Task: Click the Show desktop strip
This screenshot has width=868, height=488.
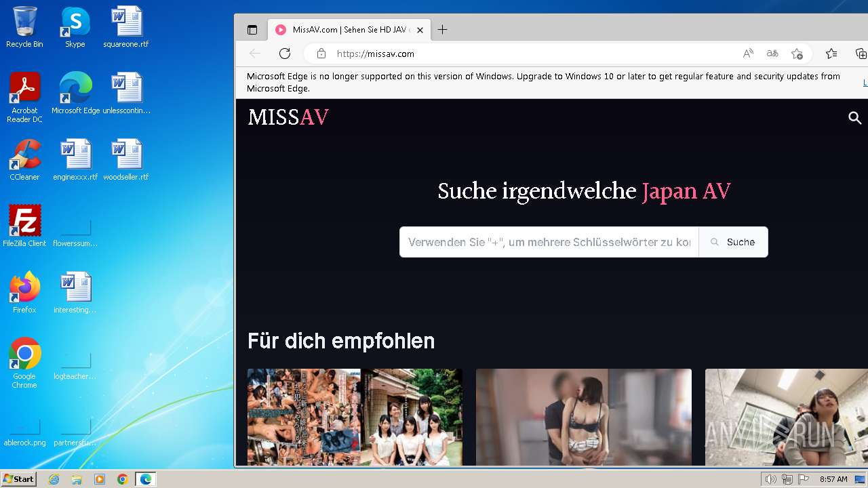Action: click(x=861, y=479)
